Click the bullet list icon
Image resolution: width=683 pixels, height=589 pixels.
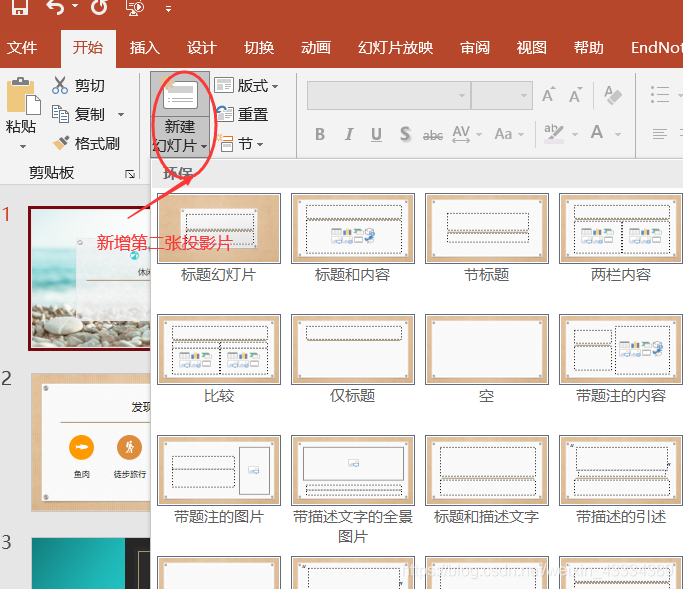point(660,95)
